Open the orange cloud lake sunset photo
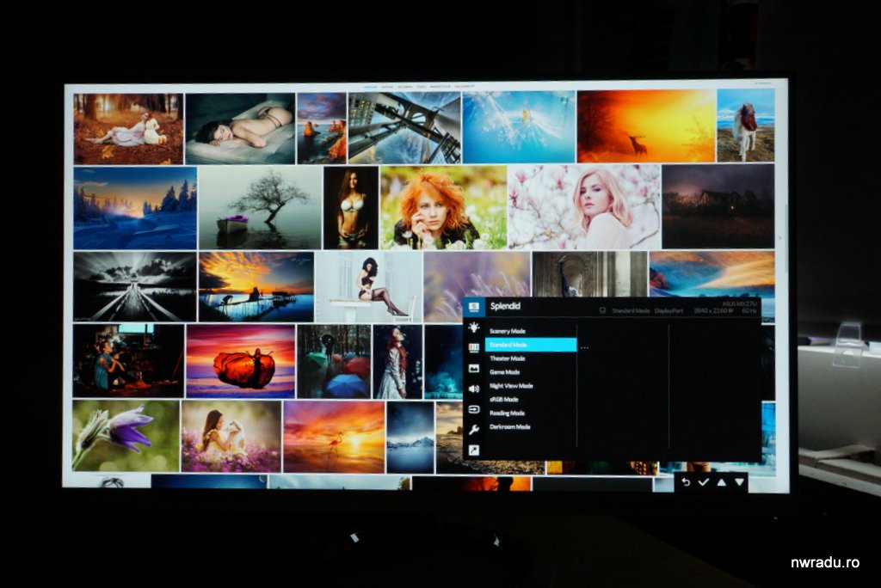 (256, 287)
